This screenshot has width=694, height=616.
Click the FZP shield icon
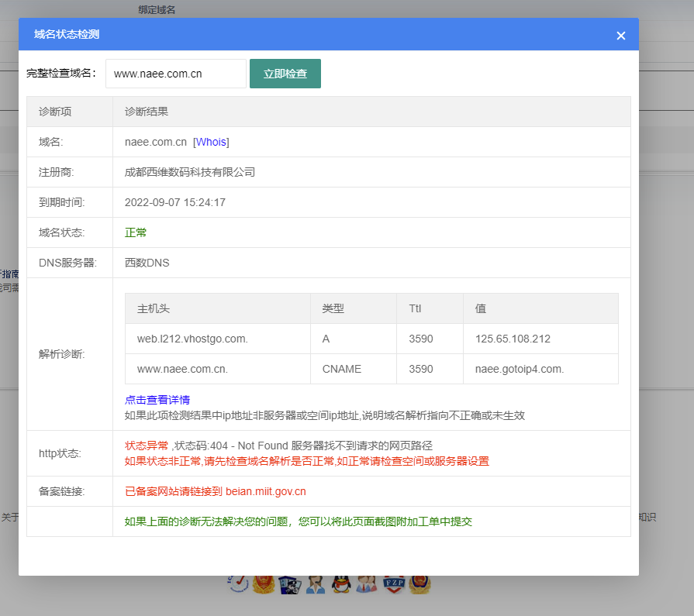pos(394,584)
